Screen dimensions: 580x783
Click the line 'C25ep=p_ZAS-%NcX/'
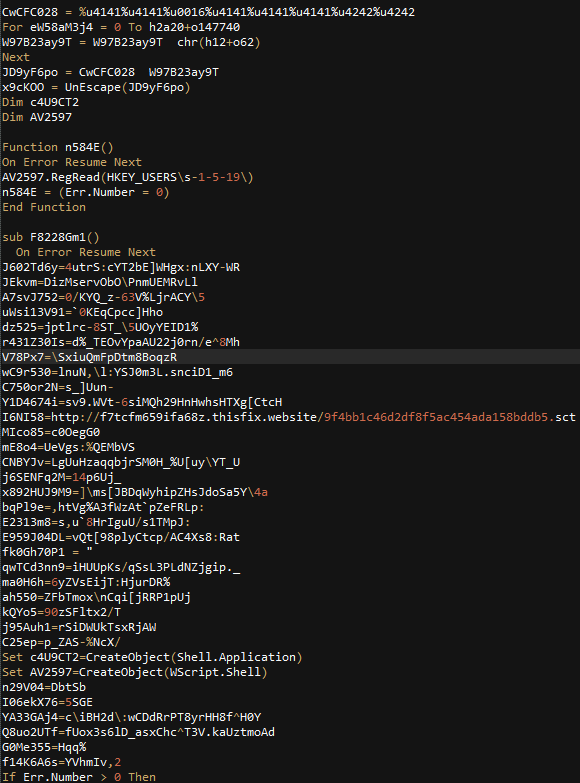click(61, 642)
